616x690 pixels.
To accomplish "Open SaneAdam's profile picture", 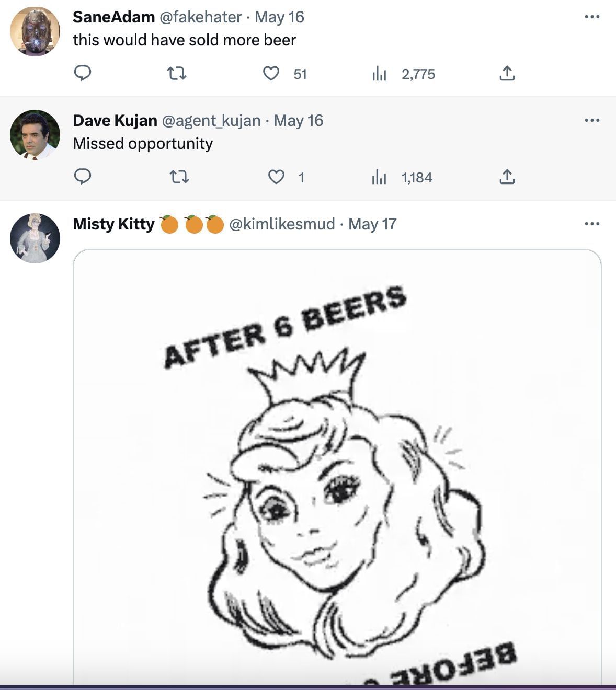I will pos(35,31).
